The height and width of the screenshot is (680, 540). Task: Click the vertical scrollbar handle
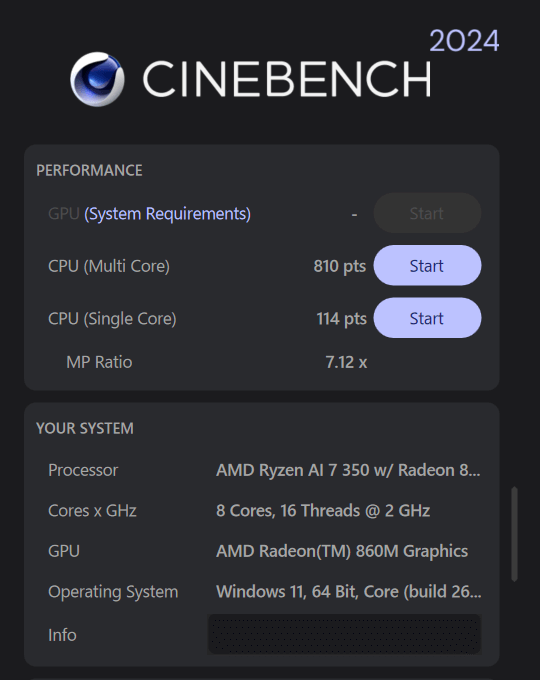[x=514, y=534]
